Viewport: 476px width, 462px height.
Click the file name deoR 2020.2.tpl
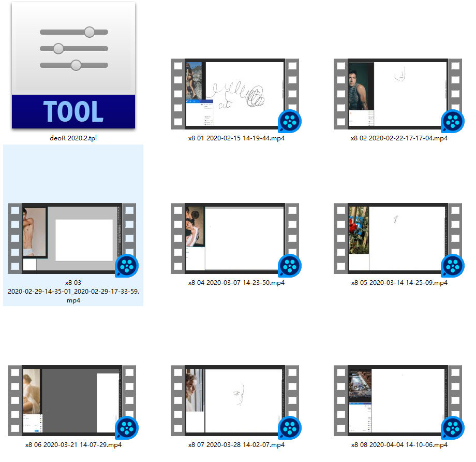(73, 138)
